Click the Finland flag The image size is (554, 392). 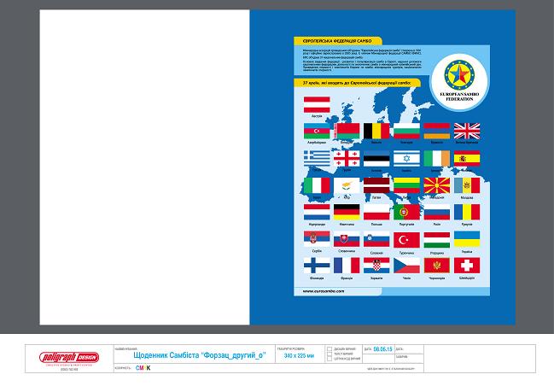click(x=316, y=265)
